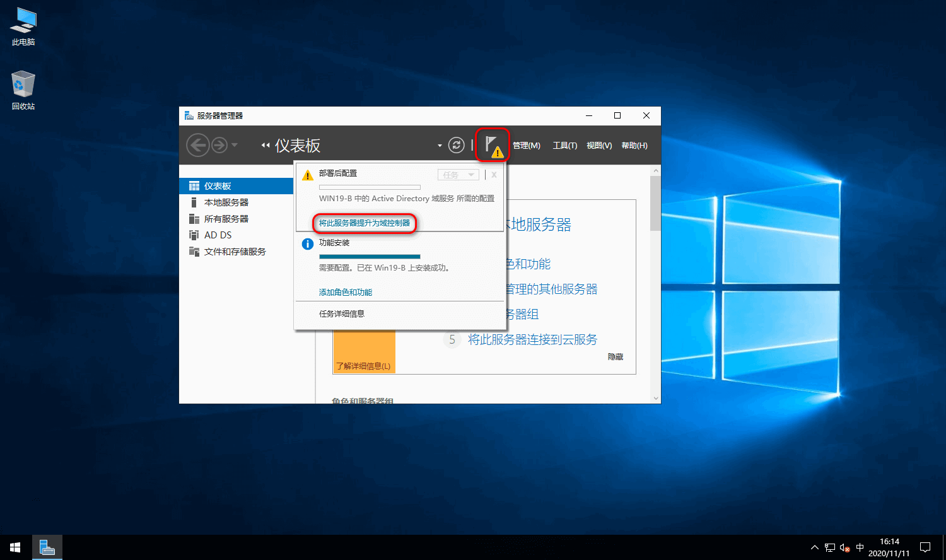Open the 工具(T) menu
Viewport: 946px width, 560px height.
tap(565, 146)
